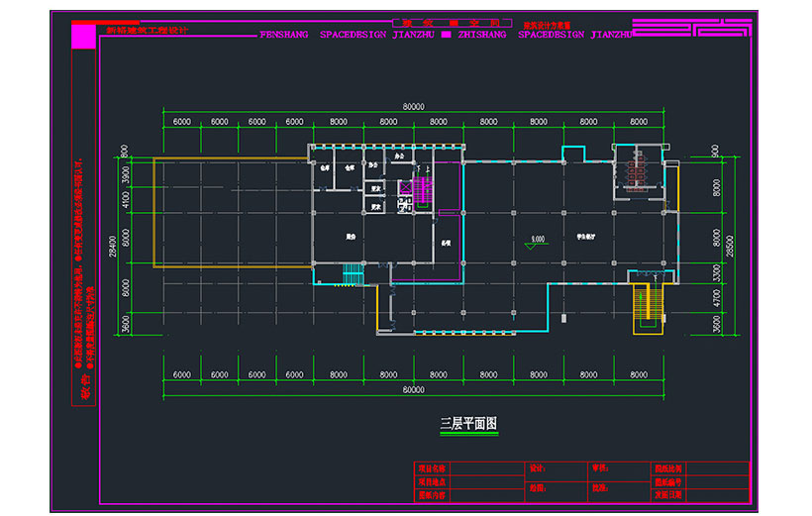
Task: Select the yellow outlined terrace area at left
Action: pos(231,212)
